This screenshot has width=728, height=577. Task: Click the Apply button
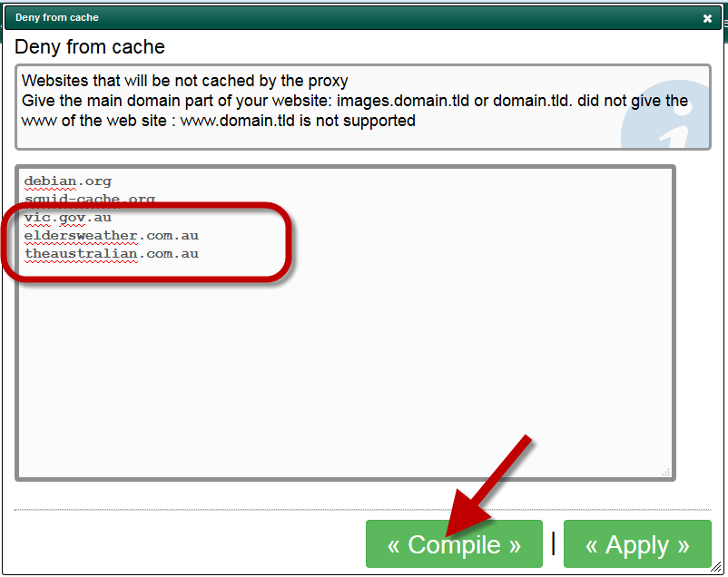[637, 543]
